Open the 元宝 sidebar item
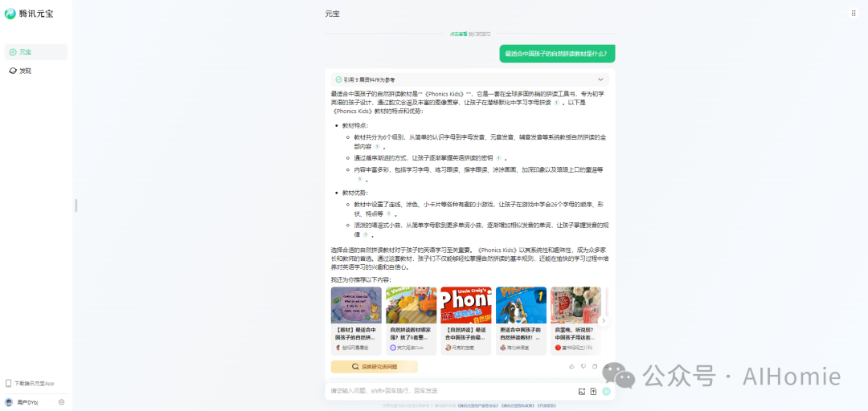Screen dimensions: 868x411 pyautogui.click(x=36, y=52)
